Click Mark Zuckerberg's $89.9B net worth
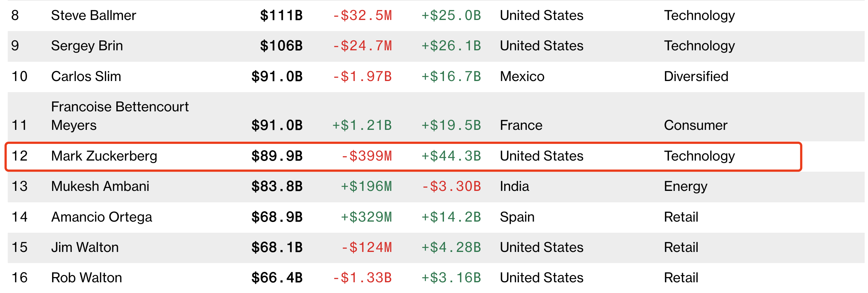Viewport: 868px width, 293px height. pos(277,156)
